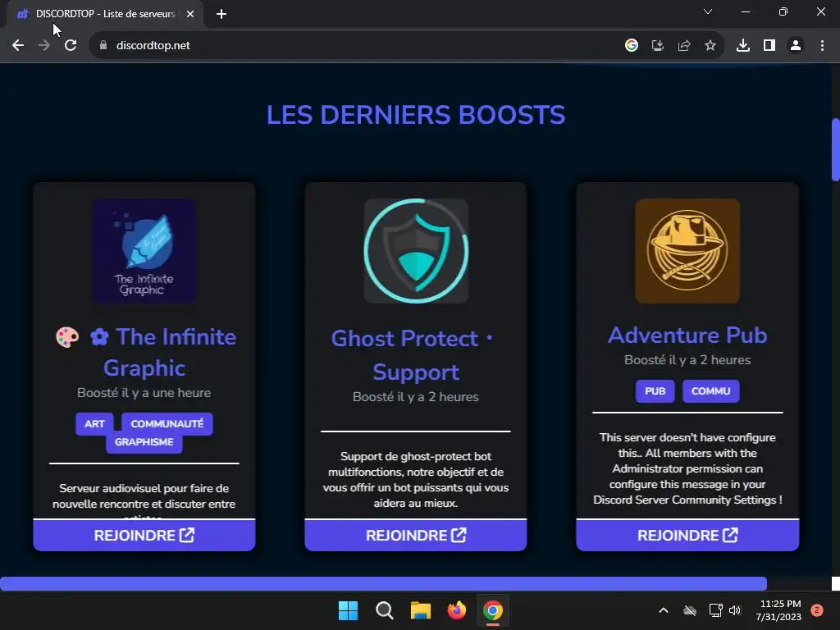
Task: Join Ghost Protect Support via REJOINDRE
Action: click(416, 535)
